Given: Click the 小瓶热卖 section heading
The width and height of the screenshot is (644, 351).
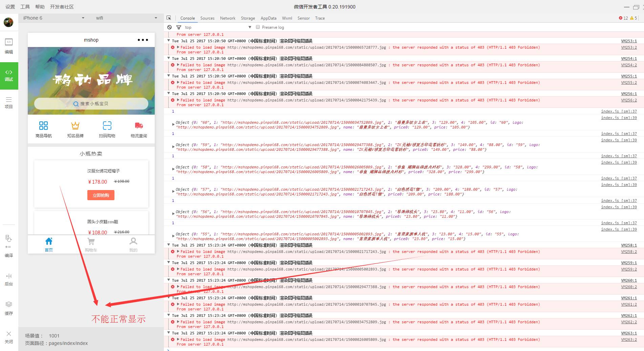Looking at the screenshot, I should [91, 154].
